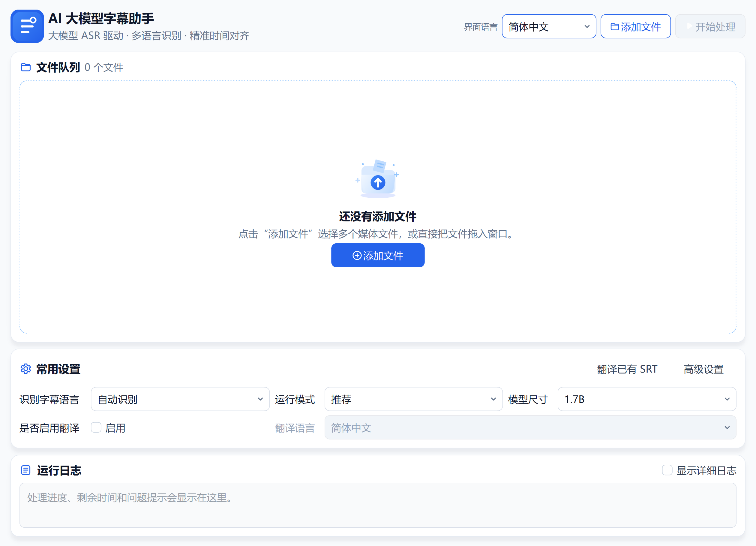Expand the 运行模式 推荐 dropdown
This screenshot has width=756, height=546.
(413, 399)
